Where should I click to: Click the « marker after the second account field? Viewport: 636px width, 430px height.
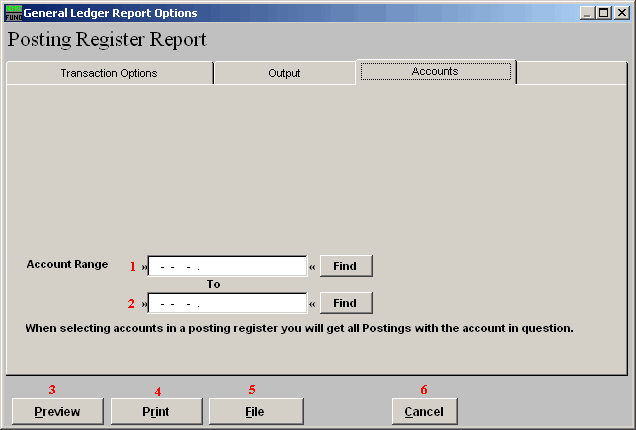point(311,304)
